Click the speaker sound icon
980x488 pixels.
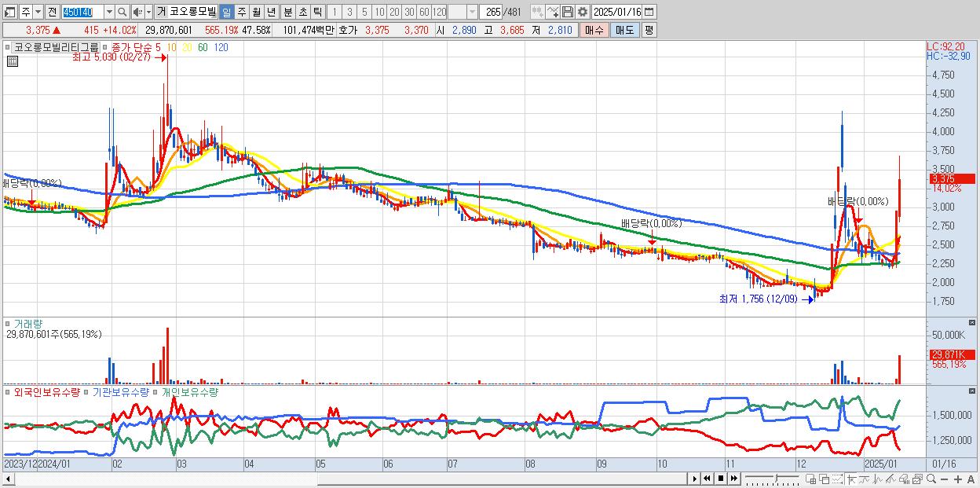(x=137, y=12)
